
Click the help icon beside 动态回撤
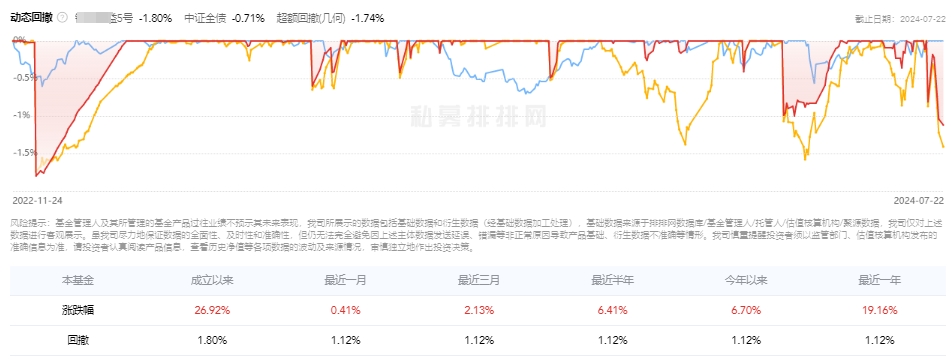(62, 18)
